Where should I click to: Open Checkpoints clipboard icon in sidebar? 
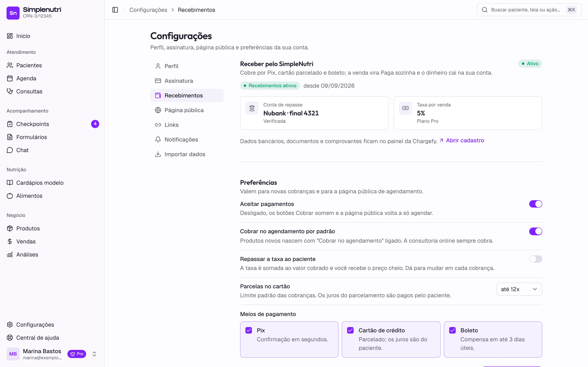click(10, 124)
